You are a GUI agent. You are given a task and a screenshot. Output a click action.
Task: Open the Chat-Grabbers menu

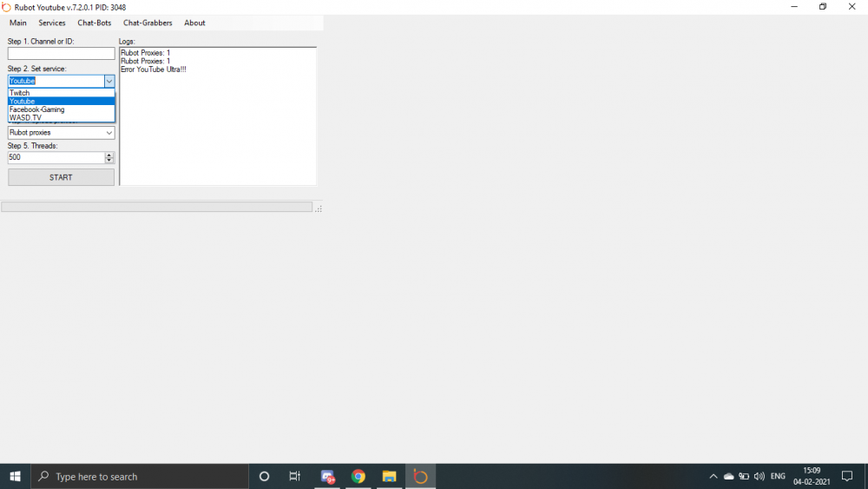[x=148, y=23]
